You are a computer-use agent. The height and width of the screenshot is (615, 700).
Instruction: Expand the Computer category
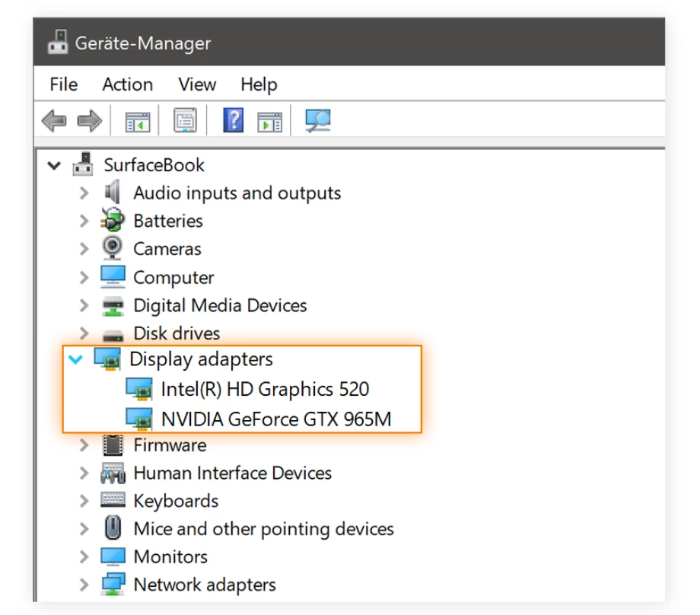84,277
